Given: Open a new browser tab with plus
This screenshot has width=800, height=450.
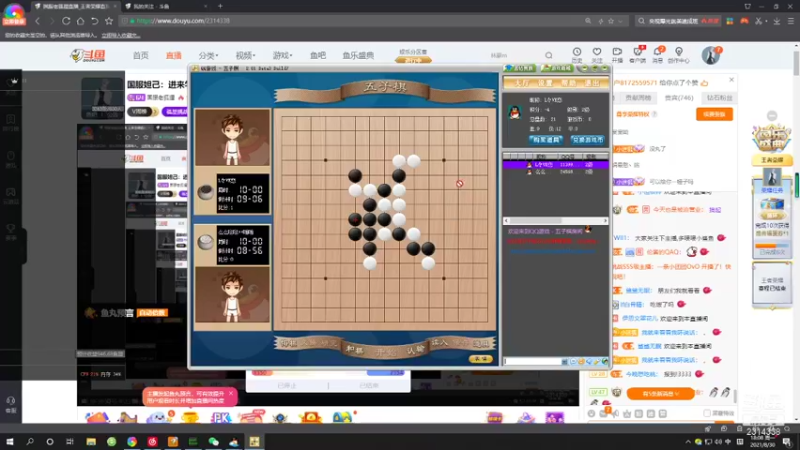Looking at the screenshot, I should [x=220, y=6].
